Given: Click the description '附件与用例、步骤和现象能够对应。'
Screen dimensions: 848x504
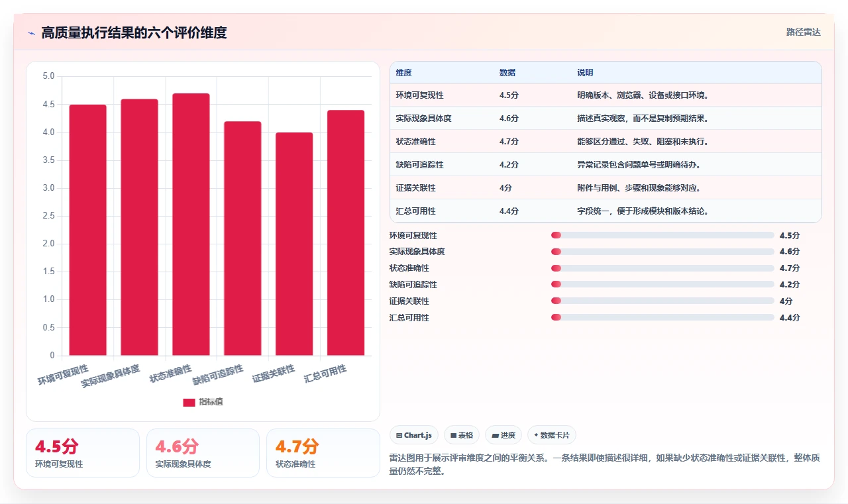Looking at the screenshot, I should click(x=639, y=188).
